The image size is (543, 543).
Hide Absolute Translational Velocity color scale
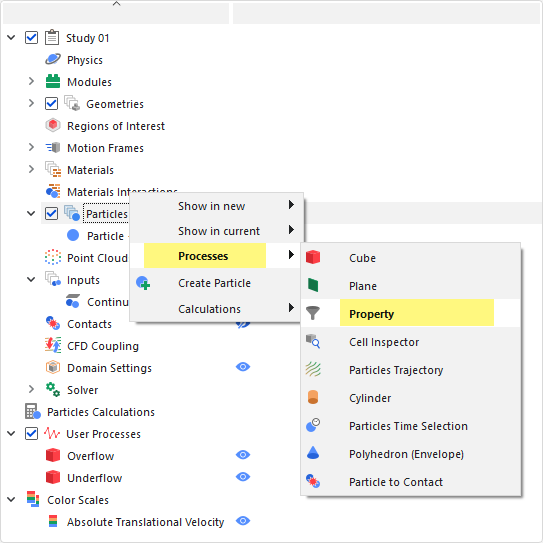coord(243,521)
